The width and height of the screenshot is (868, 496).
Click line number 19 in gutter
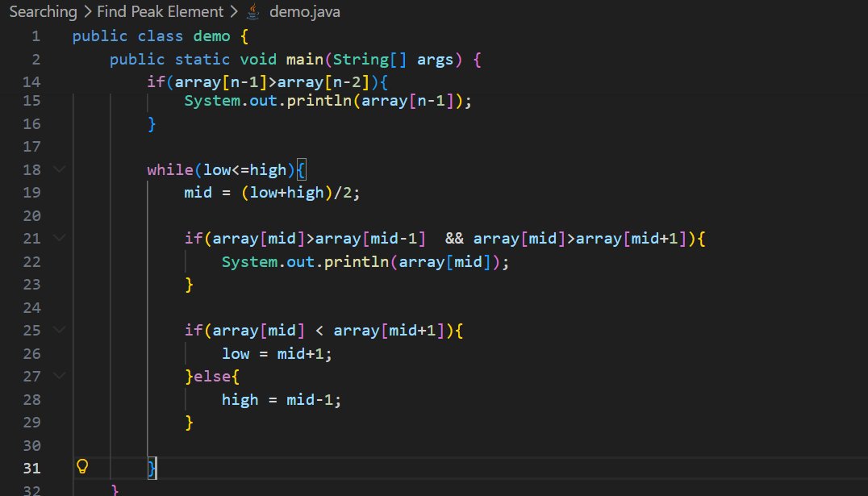coord(32,193)
